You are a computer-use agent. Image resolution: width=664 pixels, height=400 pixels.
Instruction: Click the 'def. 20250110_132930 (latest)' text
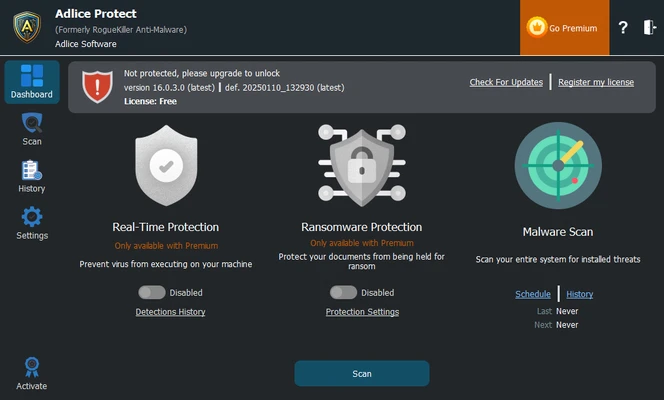pyautogui.click(x=285, y=88)
